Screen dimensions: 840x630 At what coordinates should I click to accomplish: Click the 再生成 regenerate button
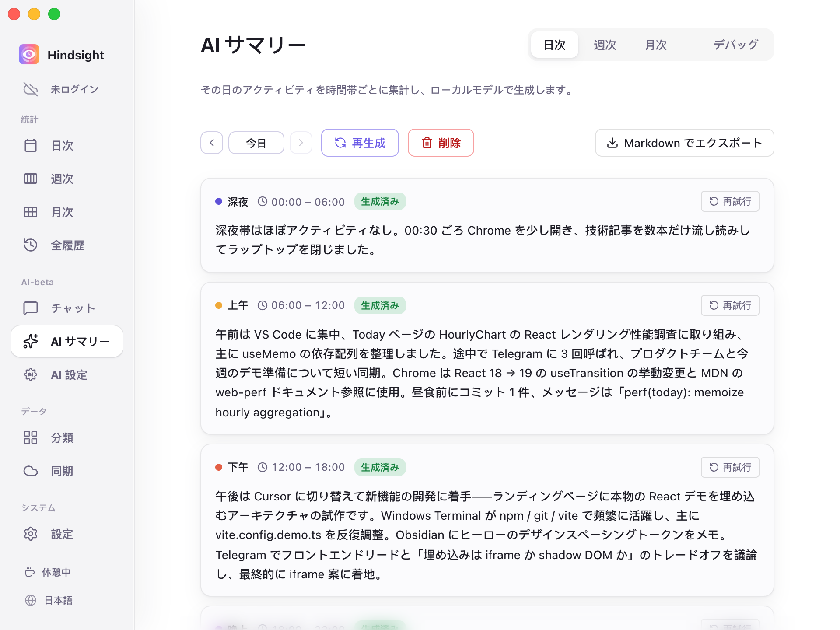tap(360, 143)
